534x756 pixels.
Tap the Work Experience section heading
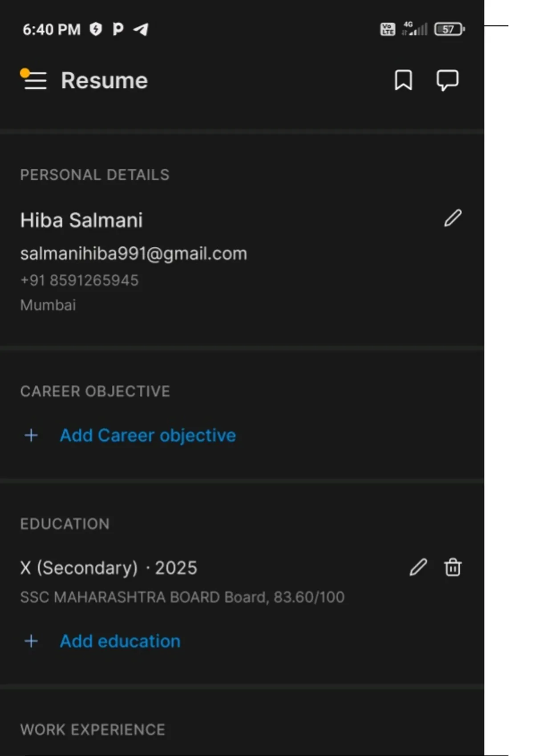pyautogui.click(x=93, y=730)
